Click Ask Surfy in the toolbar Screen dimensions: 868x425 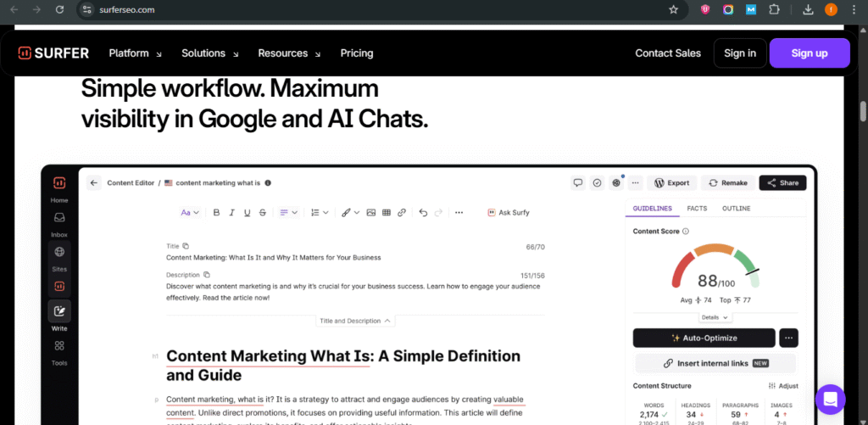click(509, 212)
